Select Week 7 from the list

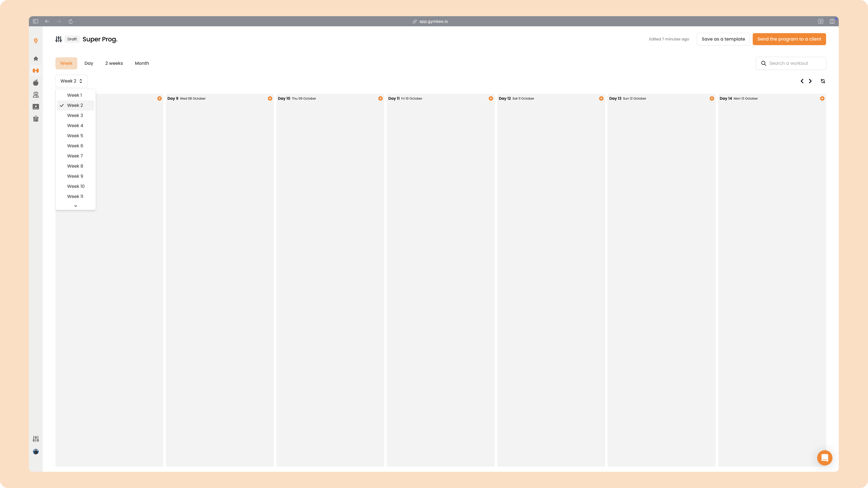[x=76, y=156]
